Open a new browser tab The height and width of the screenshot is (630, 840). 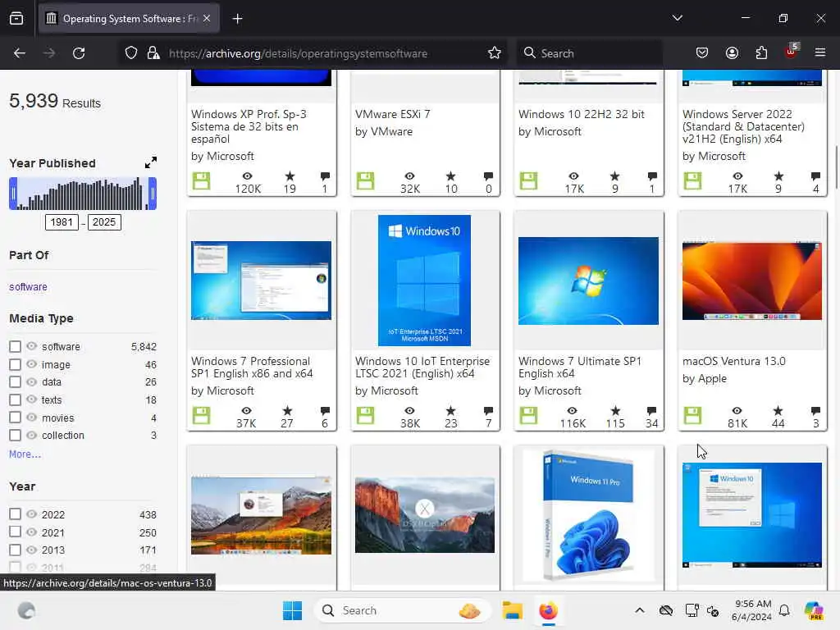[x=237, y=19]
